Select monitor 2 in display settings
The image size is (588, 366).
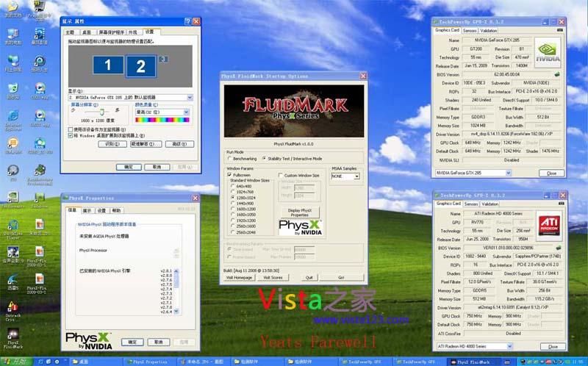pos(140,66)
